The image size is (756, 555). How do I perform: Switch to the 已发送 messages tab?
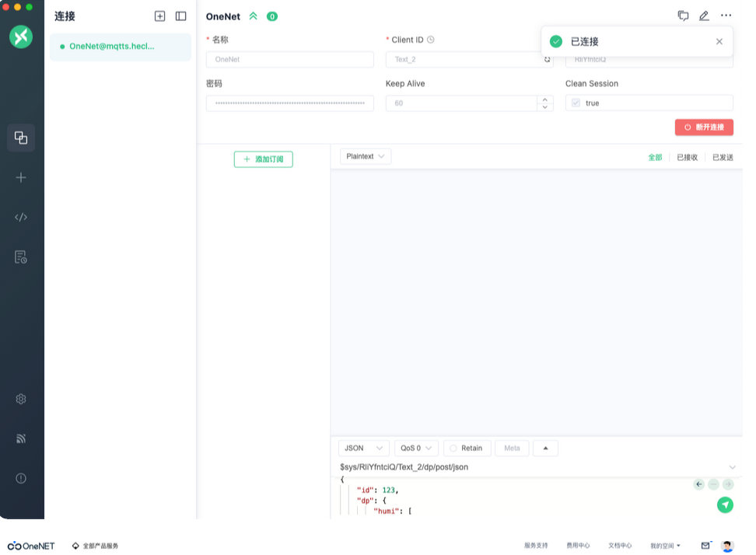click(723, 157)
